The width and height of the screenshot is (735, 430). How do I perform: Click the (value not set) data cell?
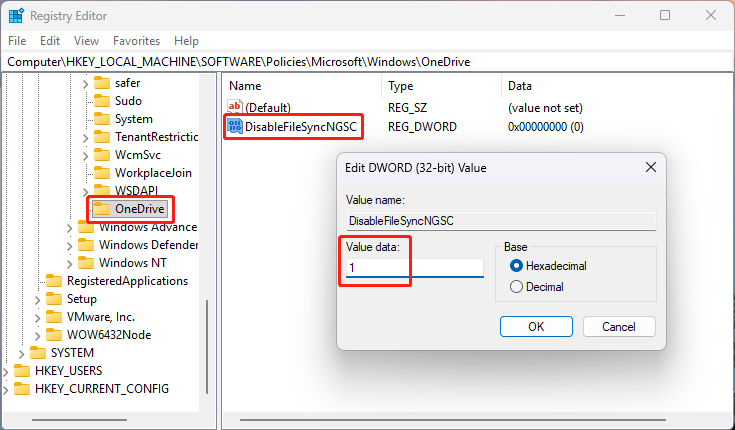coord(545,108)
